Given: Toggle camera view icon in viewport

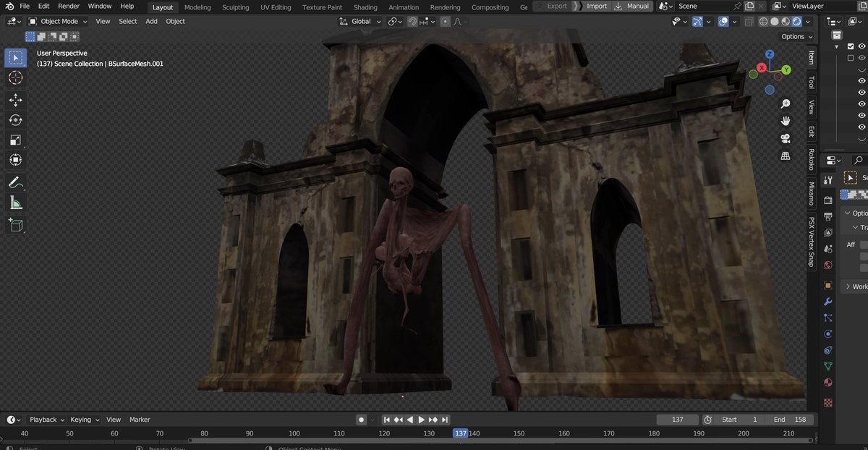Looking at the screenshot, I should (786, 138).
